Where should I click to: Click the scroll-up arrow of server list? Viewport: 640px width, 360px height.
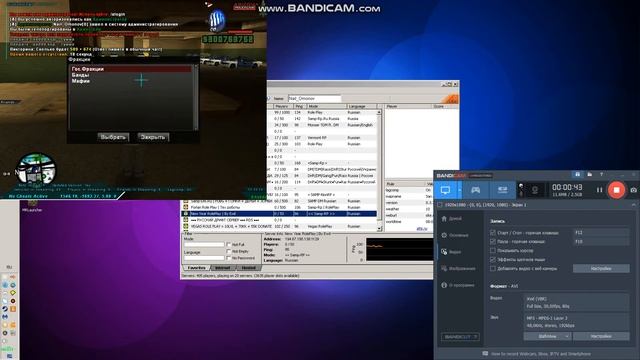point(379,112)
